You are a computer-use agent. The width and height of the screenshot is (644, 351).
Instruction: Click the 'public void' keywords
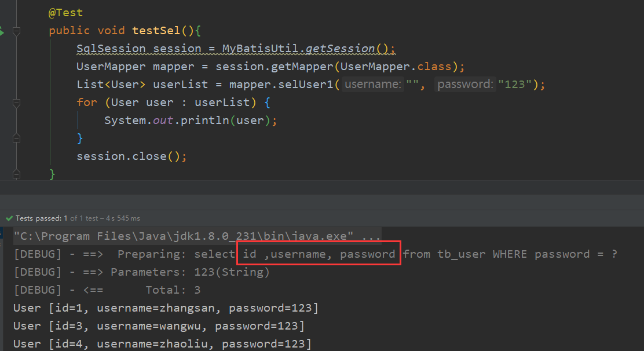87,30
